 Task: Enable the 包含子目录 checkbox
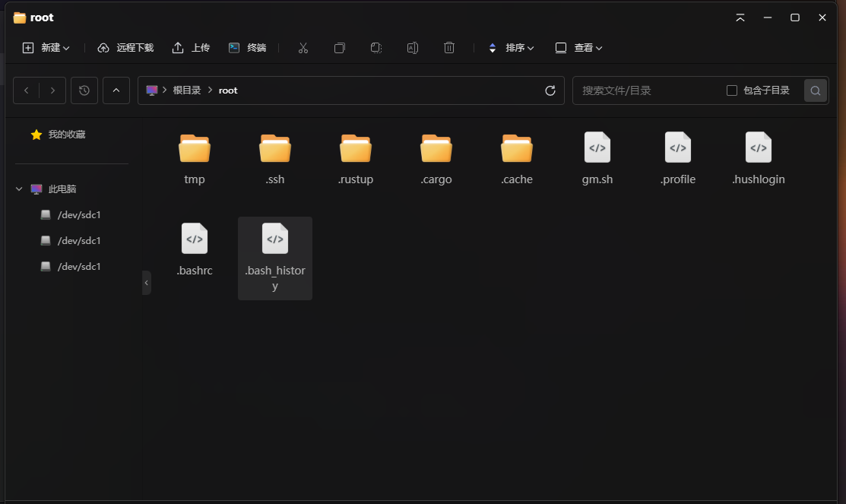tap(732, 90)
